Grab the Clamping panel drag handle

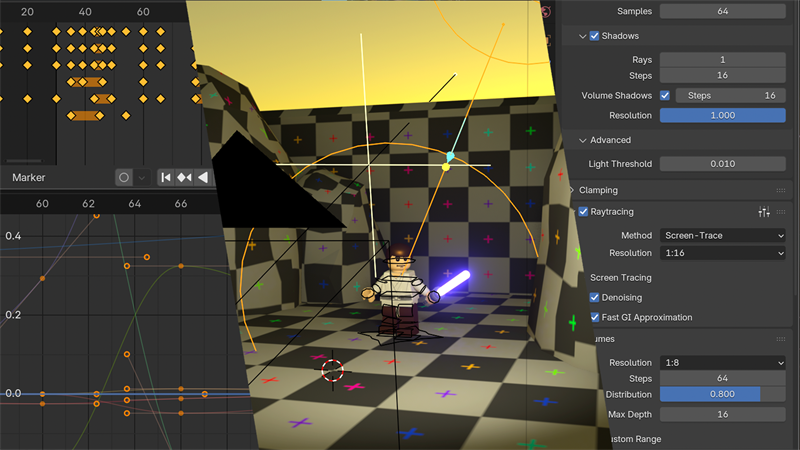coord(780,190)
